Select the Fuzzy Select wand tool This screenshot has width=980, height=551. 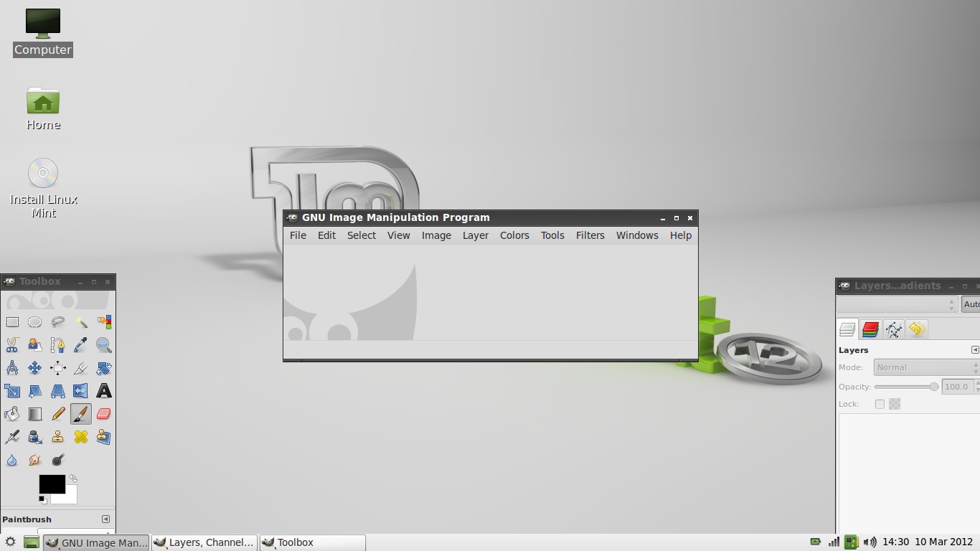tap(81, 322)
